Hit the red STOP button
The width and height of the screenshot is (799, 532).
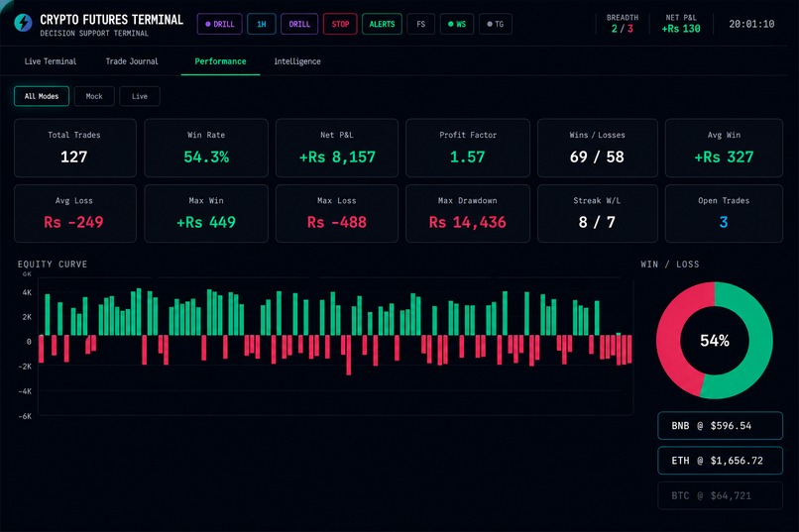tap(340, 24)
